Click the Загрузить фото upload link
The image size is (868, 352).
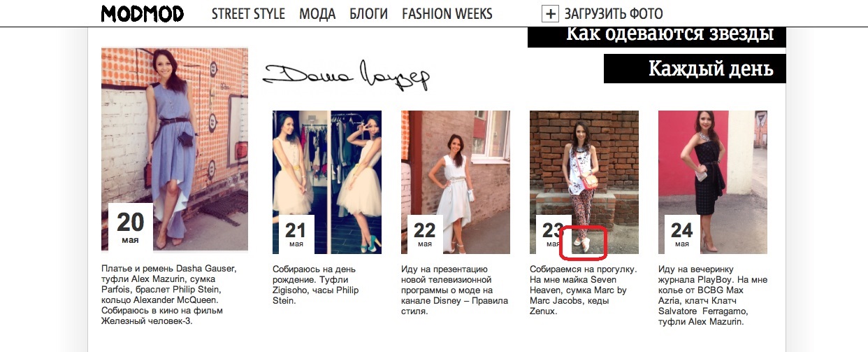(x=614, y=13)
